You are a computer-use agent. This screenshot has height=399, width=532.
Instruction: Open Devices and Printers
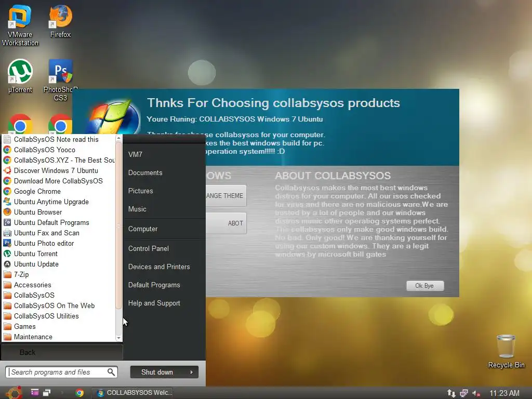pyautogui.click(x=164, y=267)
